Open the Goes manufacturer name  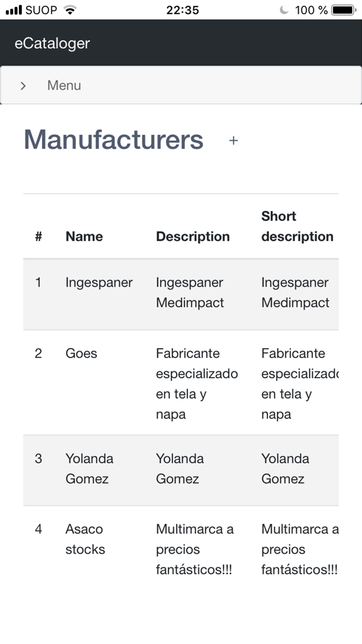pos(81,354)
